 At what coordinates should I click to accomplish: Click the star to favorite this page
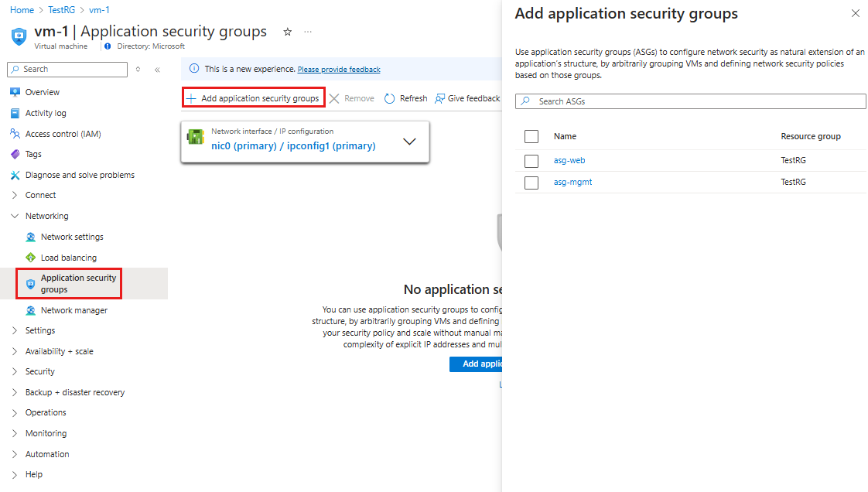click(x=287, y=32)
